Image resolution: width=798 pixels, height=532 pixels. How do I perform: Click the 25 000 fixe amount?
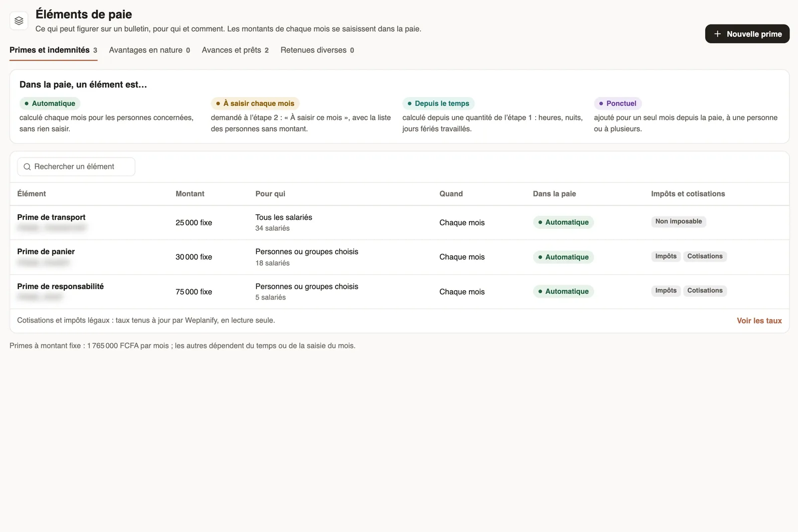[194, 223]
